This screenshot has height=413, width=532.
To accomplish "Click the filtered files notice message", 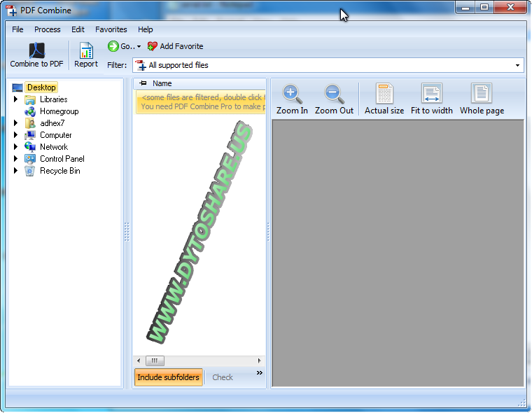I will (200, 101).
